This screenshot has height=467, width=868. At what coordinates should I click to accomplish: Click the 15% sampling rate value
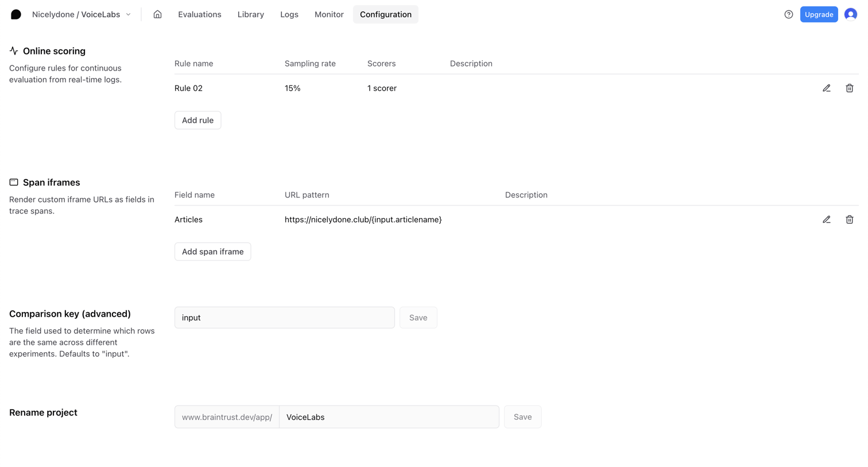pos(293,88)
